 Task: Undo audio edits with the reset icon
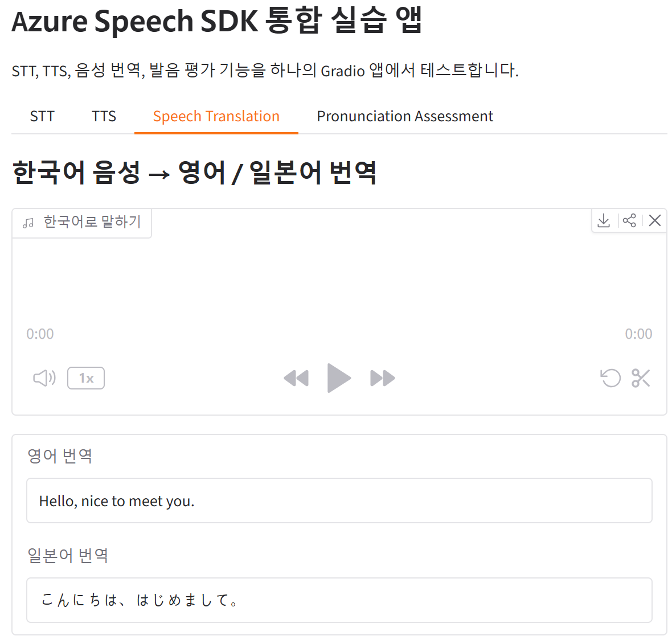(x=610, y=378)
